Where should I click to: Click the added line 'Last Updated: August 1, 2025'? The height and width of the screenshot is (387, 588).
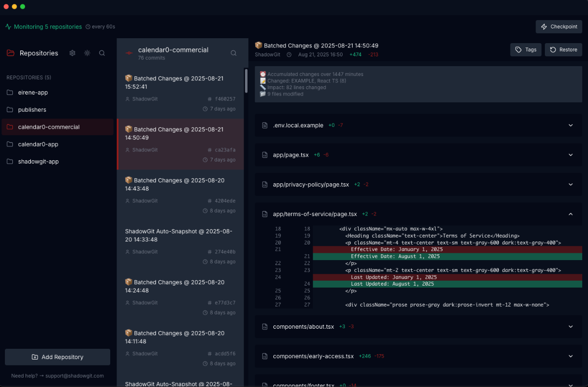(447, 284)
